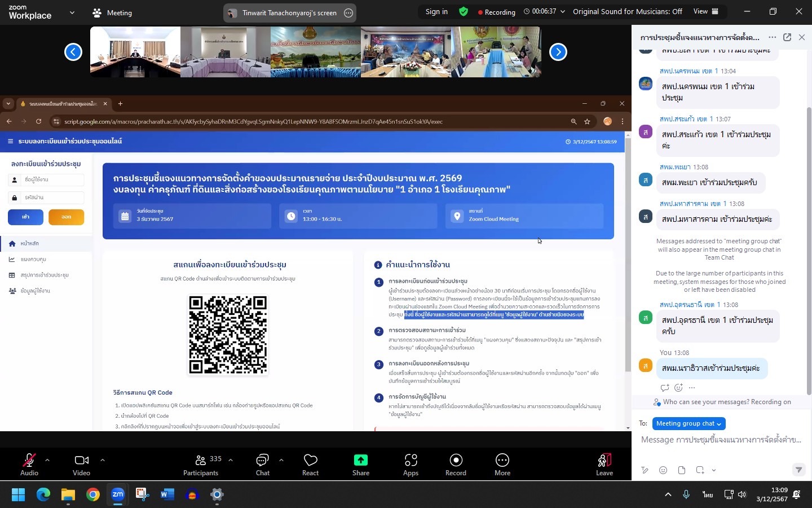Expand screenshot options chevron in chat

(x=714, y=470)
